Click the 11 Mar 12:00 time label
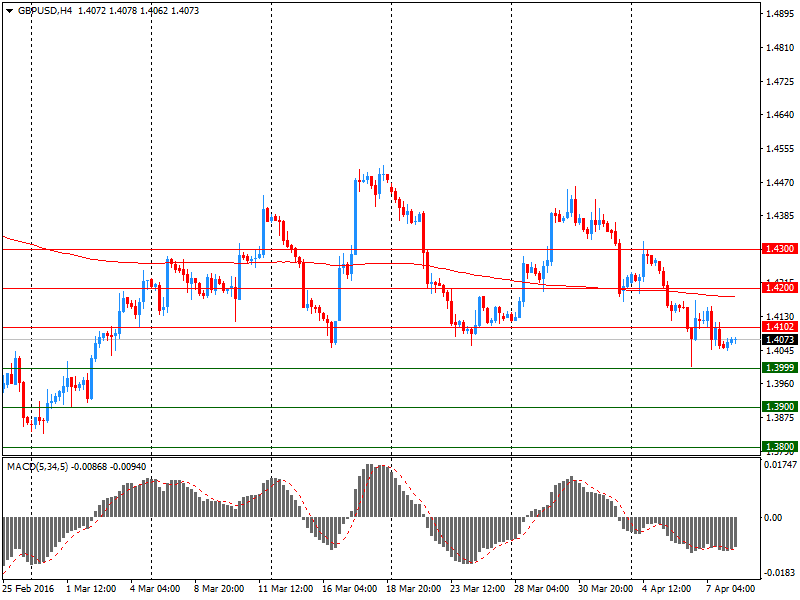The height and width of the screenshot is (600, 800). tap(285, 588)
